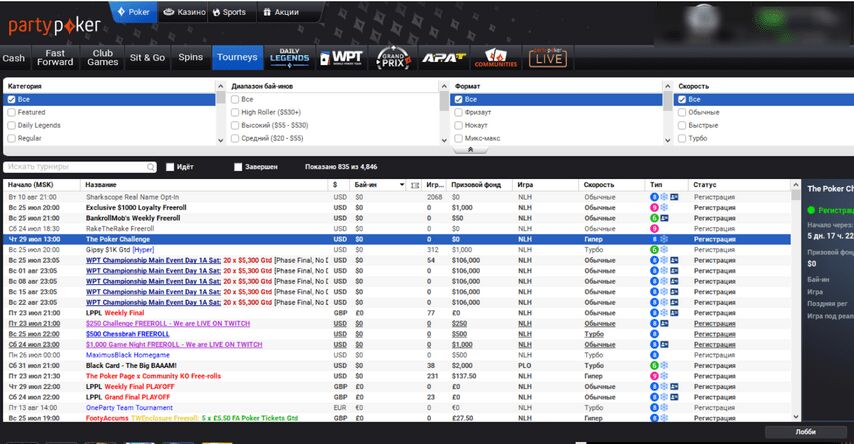The image size is (854, 444).
Task: Toggle the Идёт running checkbox
Action: click(x=170, y=167)
